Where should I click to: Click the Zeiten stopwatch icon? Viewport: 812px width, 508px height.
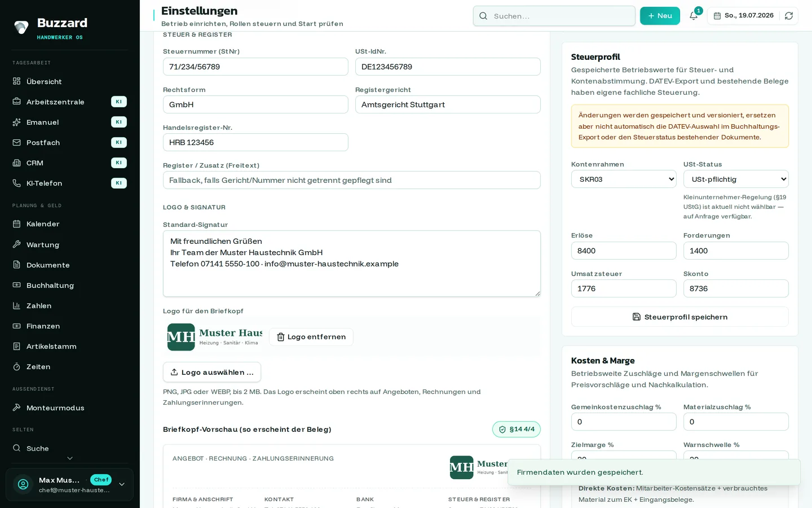(17, 366)
